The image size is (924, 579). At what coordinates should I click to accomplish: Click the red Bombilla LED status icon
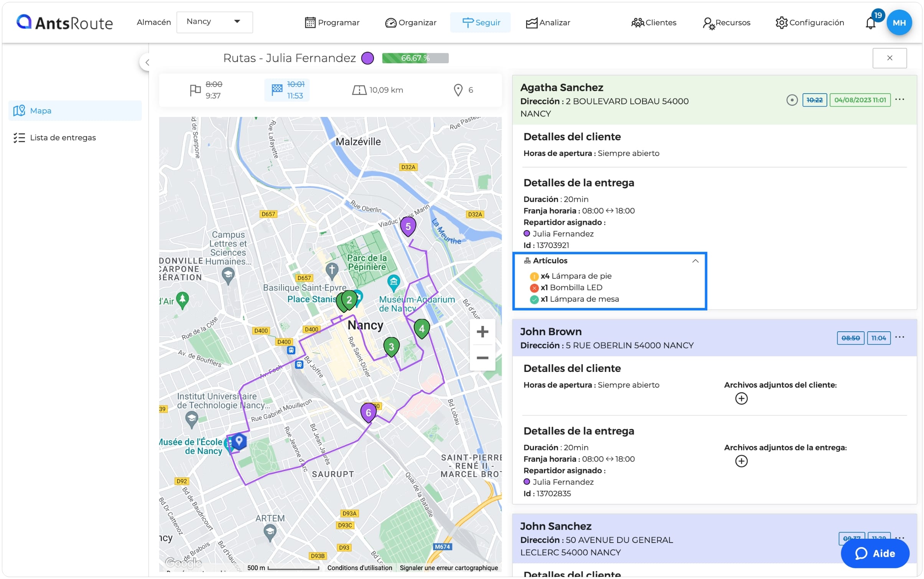click(x=534, y=288)
